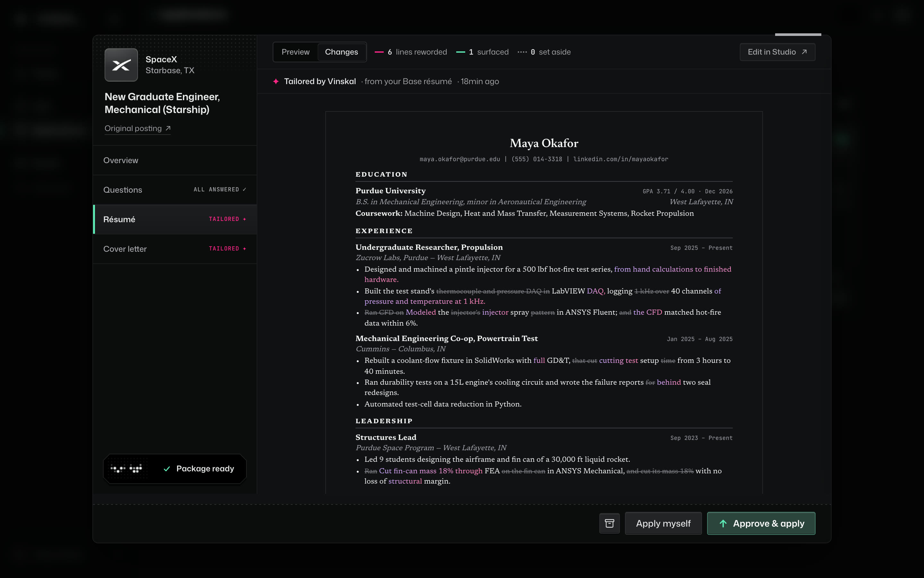Open Edit in Studio

(777, 52)
